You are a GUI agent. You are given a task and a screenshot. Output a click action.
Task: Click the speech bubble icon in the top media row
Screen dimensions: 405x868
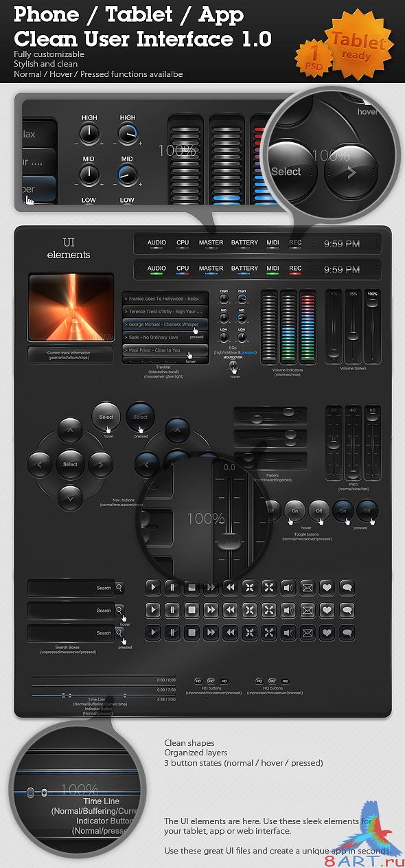(347, 587)
